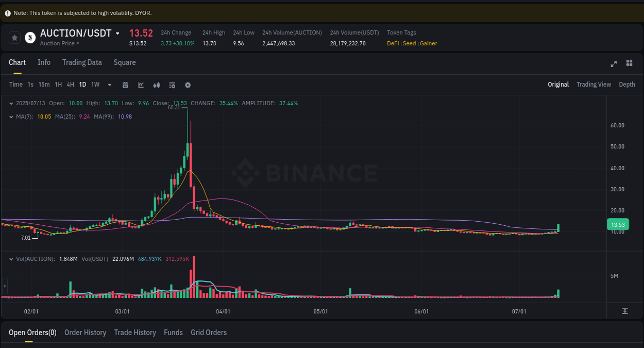This screenshot has width=644, height=348.
Task: Expand chart to fullscreen with arrows icon
Action: coord(613,63)
